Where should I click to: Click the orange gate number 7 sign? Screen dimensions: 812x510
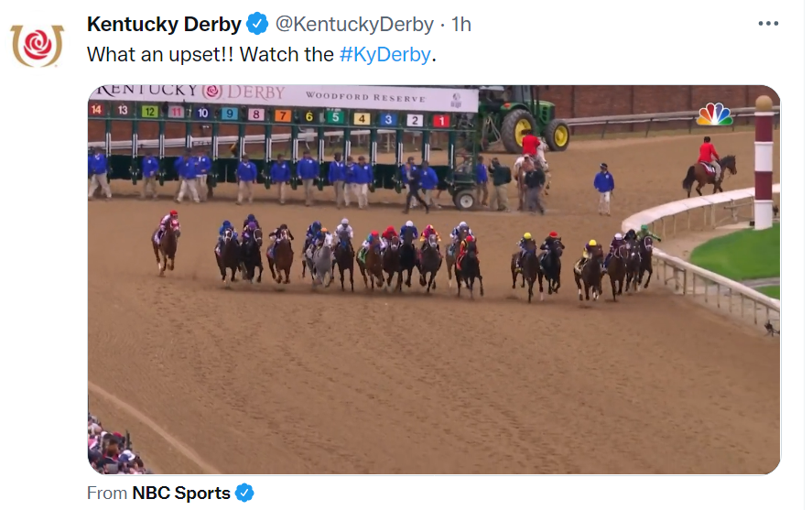(282, 115)
